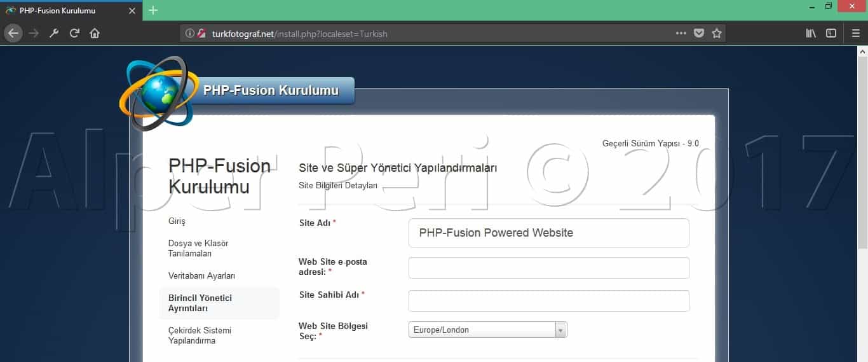
Task: Save page to Pocket icon
Action: pyautogui.click(x=699, y=33)
